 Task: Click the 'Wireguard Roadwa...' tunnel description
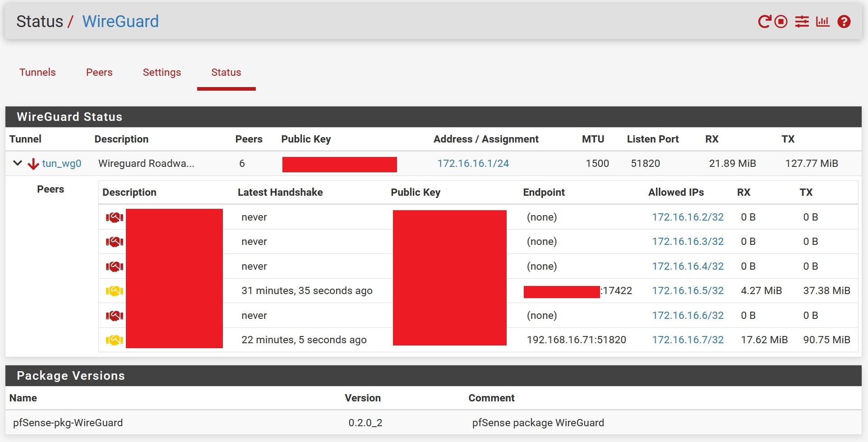pos(146,163)
